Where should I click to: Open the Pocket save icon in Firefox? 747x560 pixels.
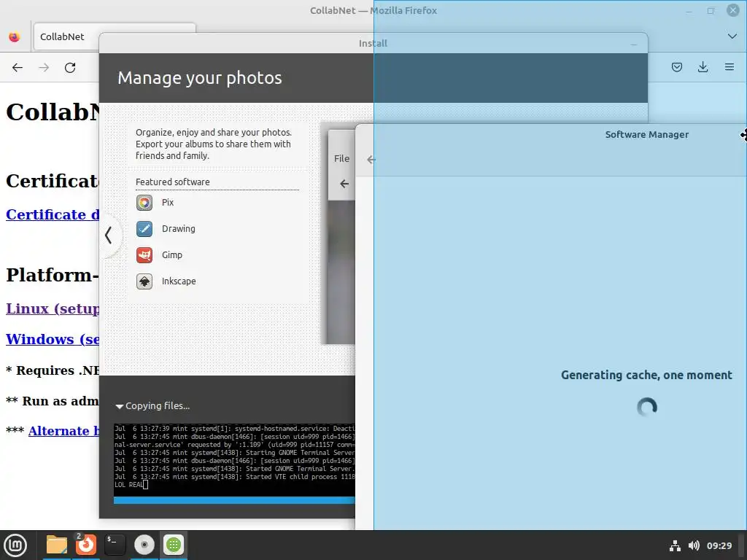pos(676,67)
